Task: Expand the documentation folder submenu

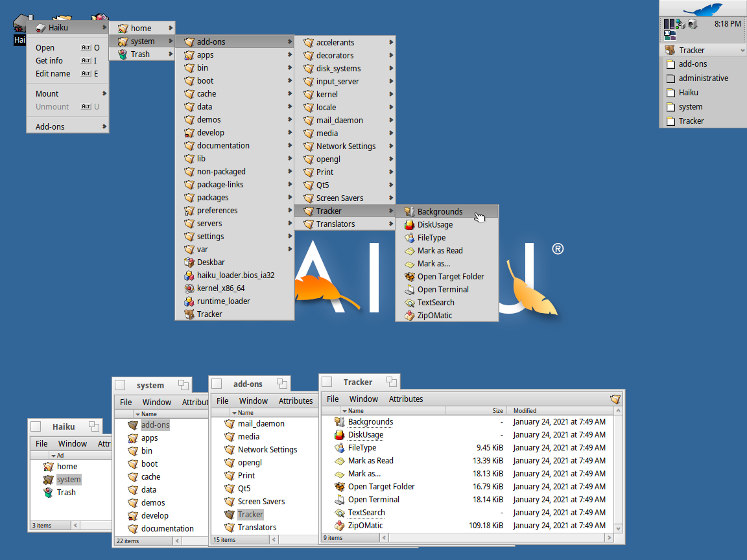Action: pyautogui.click(x=289, y=145)
